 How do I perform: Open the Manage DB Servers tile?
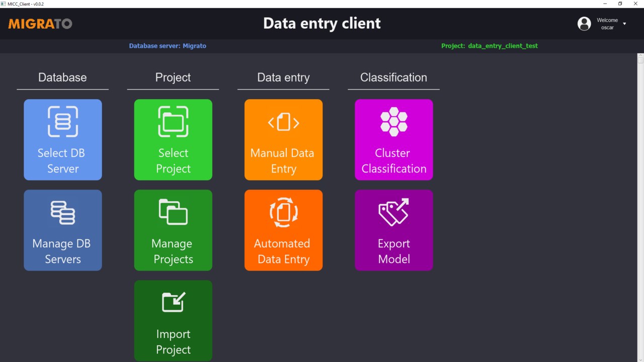pos(63,230)
